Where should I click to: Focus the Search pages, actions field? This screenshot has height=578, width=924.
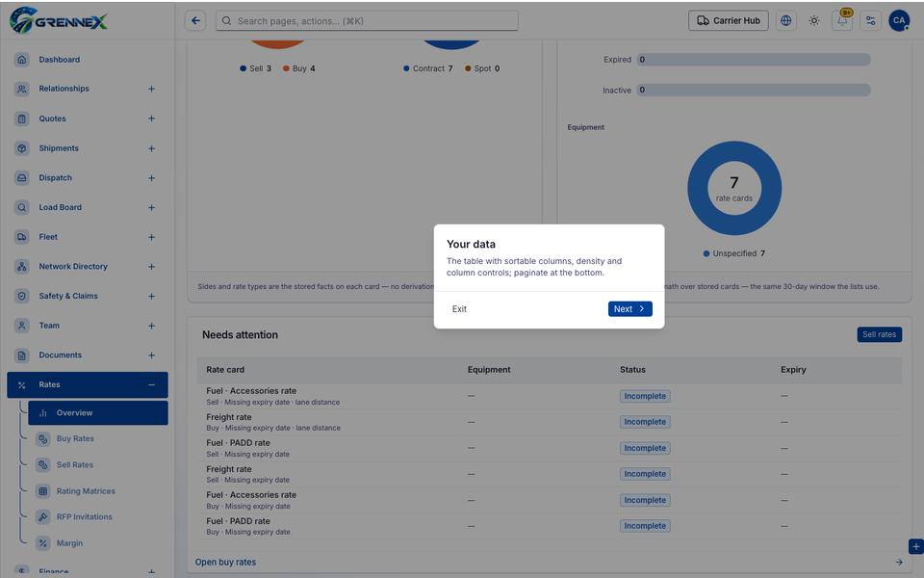pos(367,20)
